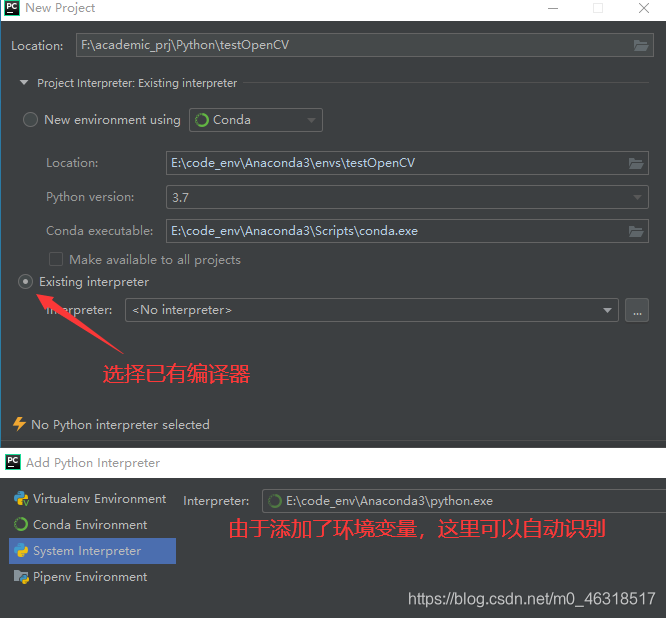Viewport: 666px width, 618px height.
Task: Open Python version 3.7 dropdown
Action: (x=407, y=197)
